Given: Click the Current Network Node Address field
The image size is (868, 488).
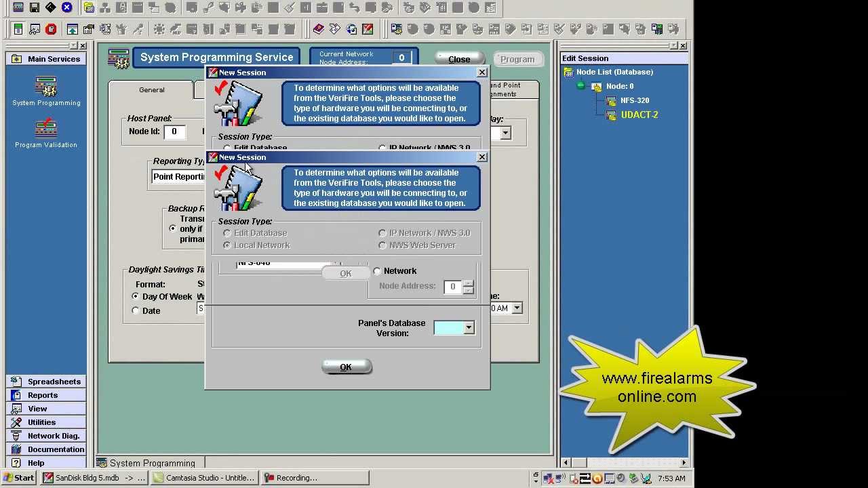Looking at the screenshot, I should pyautogui.click(x=401, y=58).
